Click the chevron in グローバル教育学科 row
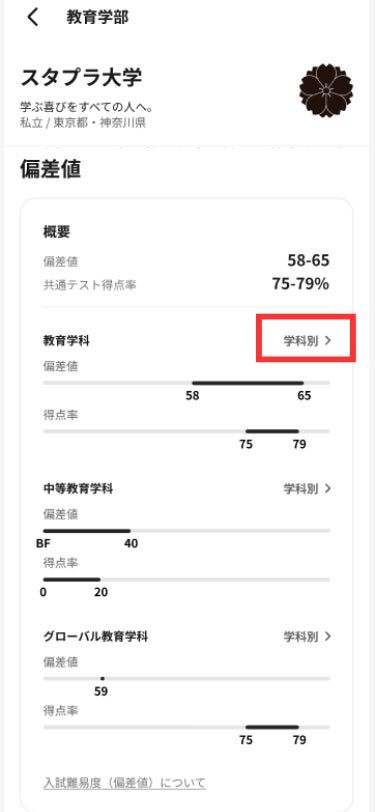This screenshot has width=375, height=812. pos(327,636)
